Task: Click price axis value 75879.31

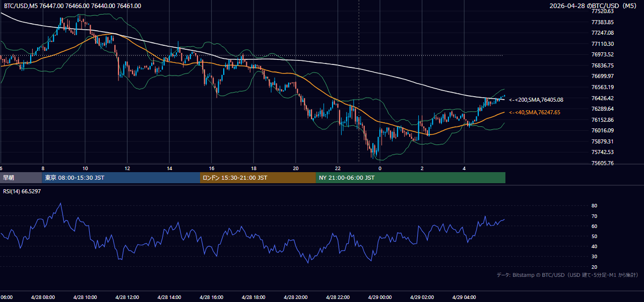Action: (603, 141)
